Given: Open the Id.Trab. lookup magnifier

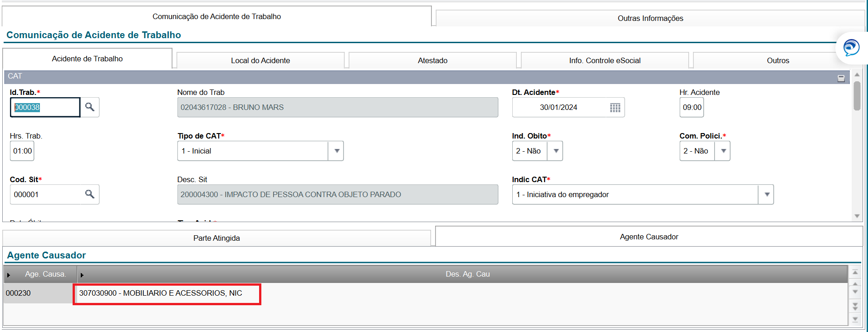Looking at the screenshot, I should [90, 107].
